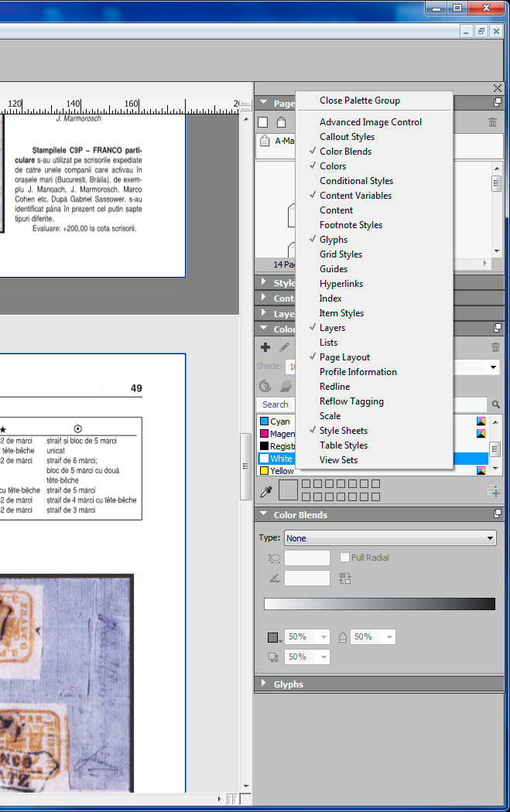Click Close Palette Group

point(360,101)
